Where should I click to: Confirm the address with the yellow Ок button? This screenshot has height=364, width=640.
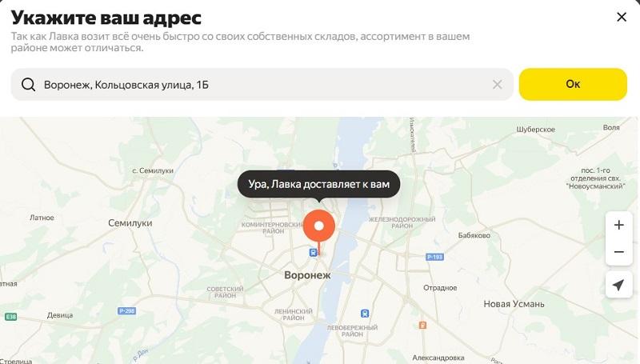pyautogui.click(x=573, y=84)
